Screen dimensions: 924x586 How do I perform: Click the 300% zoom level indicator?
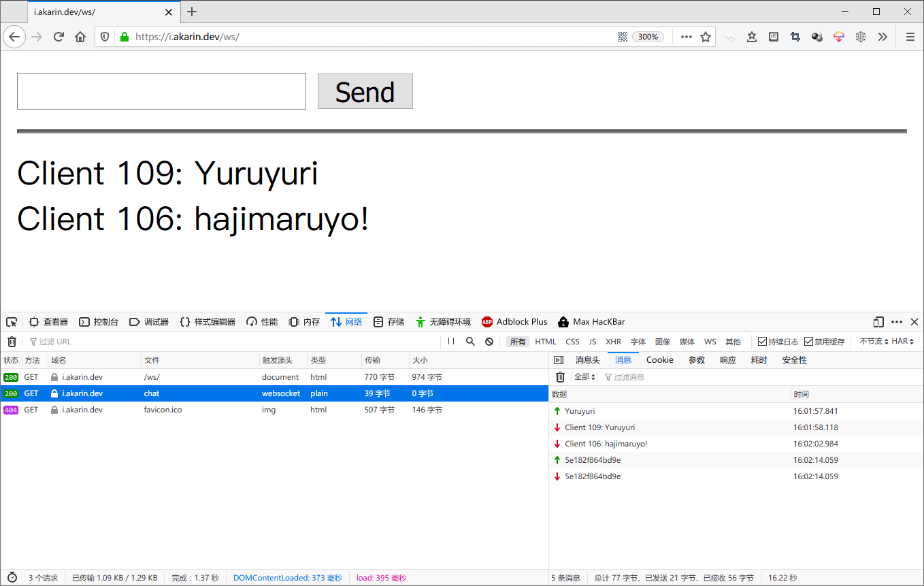click(x=647, y=37)
